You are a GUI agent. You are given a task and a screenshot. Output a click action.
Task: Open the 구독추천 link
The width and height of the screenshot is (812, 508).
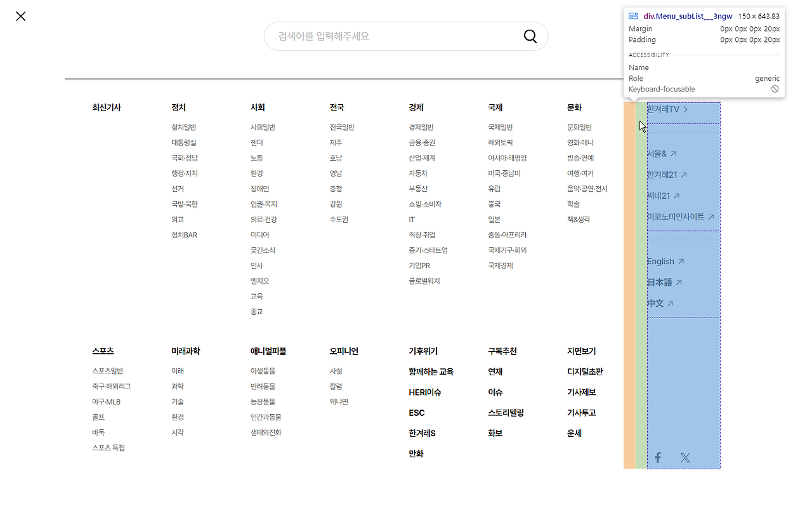502,351
